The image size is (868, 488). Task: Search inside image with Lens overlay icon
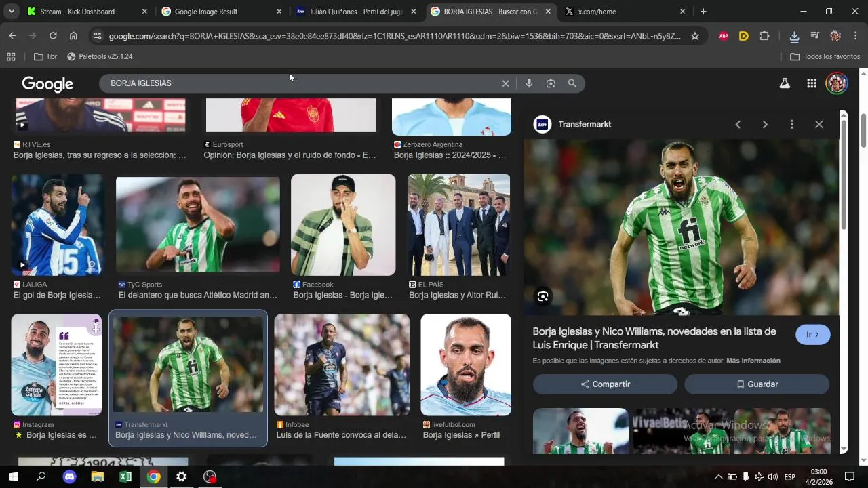coord(542,296)
